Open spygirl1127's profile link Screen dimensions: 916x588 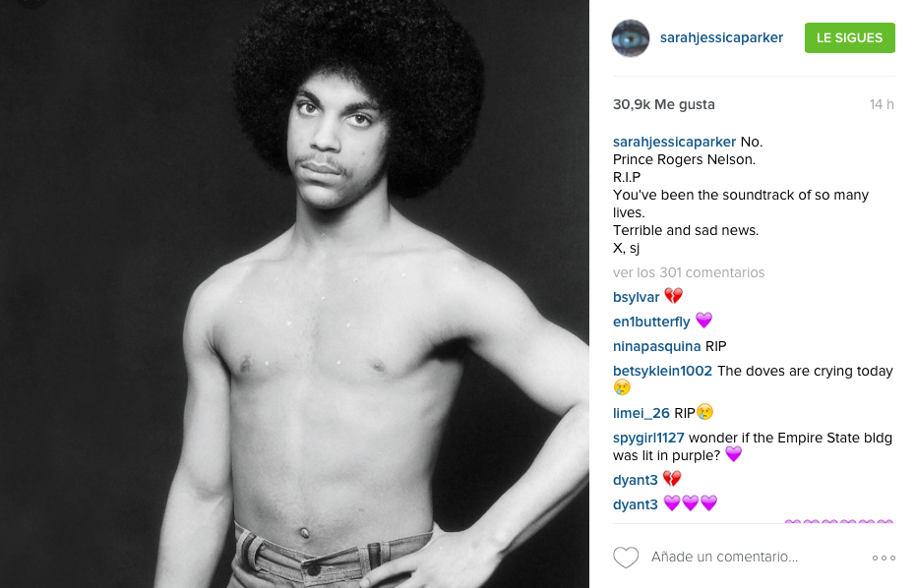click(648, 438)
